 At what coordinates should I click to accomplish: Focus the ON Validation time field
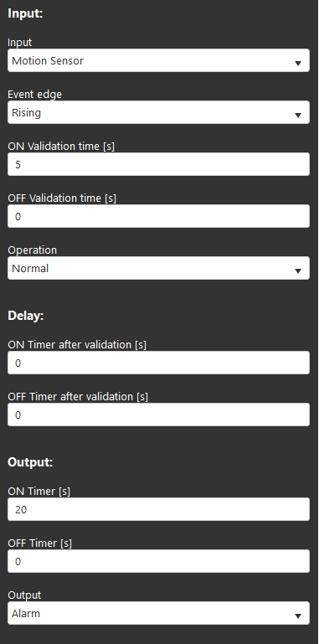tap(158, 164)
